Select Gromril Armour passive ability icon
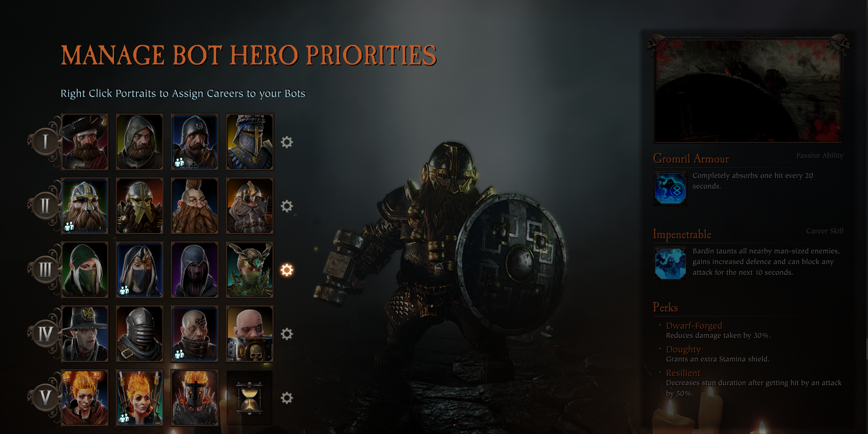 point(670,188)
